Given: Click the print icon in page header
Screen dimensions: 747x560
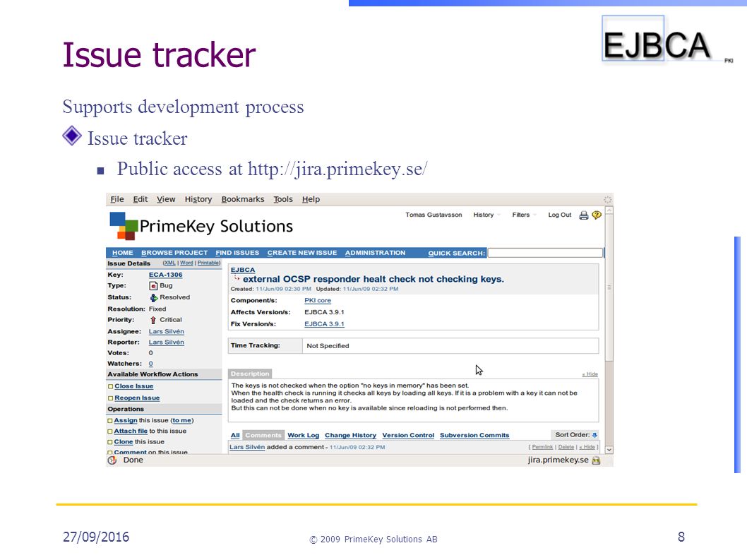Looking at the screenshot, I should click(584, 215).
